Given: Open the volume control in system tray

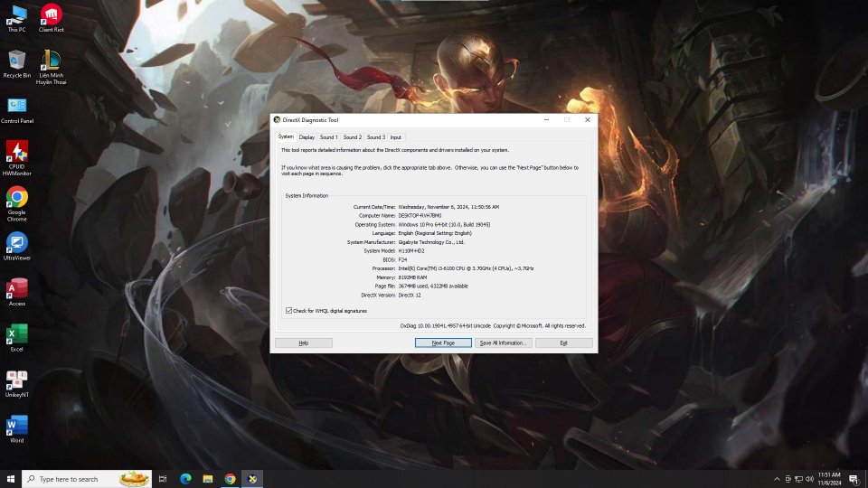Looking at the screenshot, I should [x=810, y=479].
